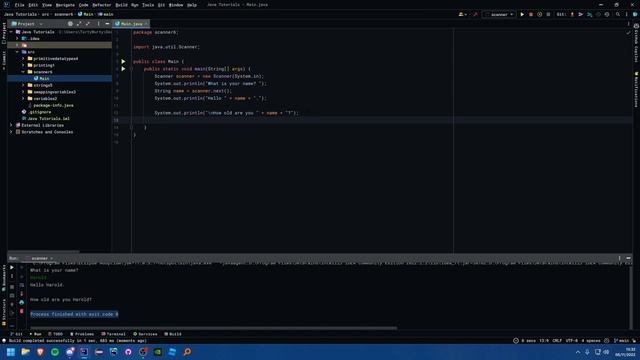Open Project panel options three-dot menu
This screenshot has width=640, height=360.
coord(98,24)
